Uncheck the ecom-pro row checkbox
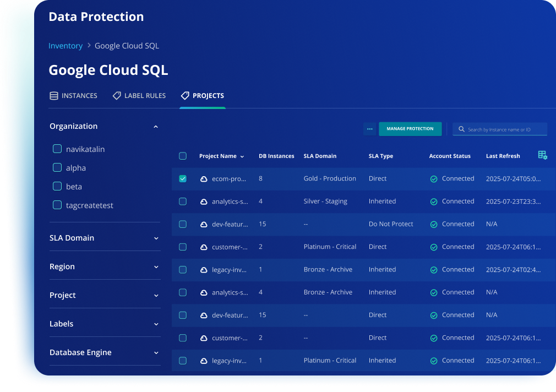 182,178
